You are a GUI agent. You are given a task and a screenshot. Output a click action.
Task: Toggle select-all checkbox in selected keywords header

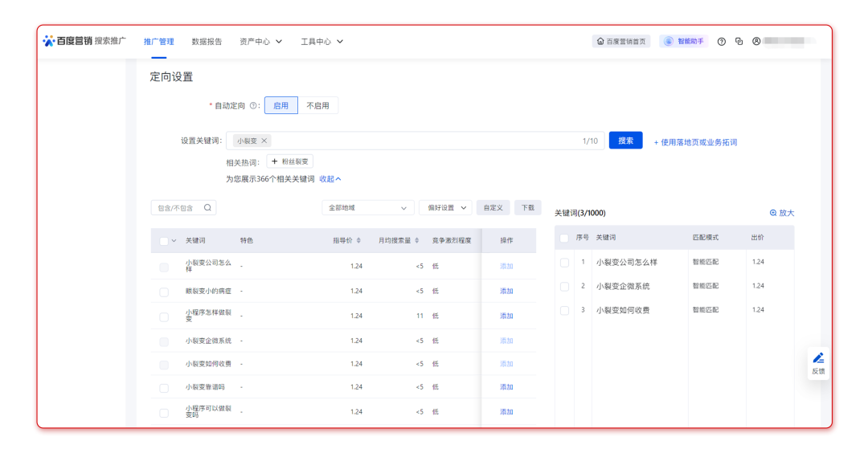[x=564, y=239]
